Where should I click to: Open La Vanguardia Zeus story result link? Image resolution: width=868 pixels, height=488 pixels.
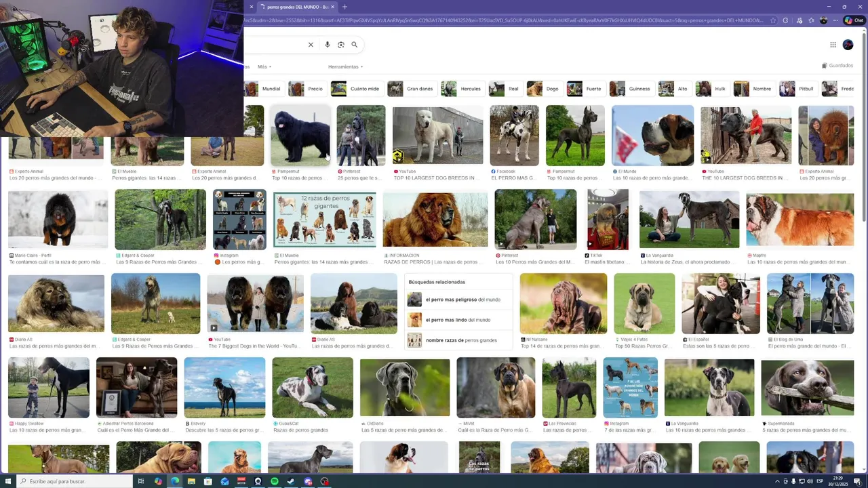pos(688,262)
